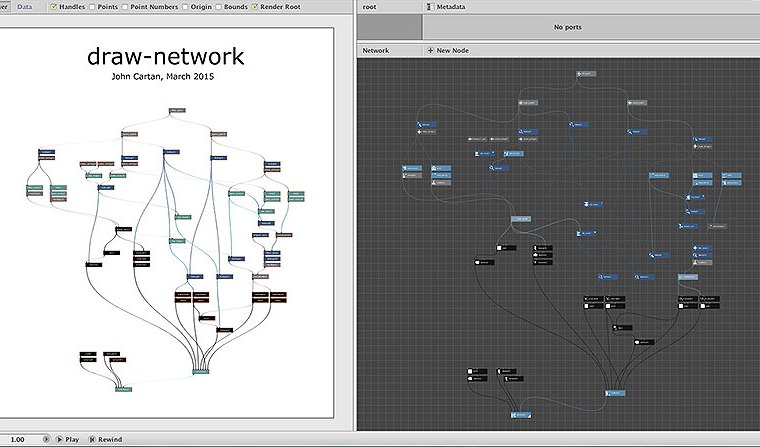This screenshot has width=760, height=447.
Task: Disable the Handles checkbox
Action: click(55, 6)
